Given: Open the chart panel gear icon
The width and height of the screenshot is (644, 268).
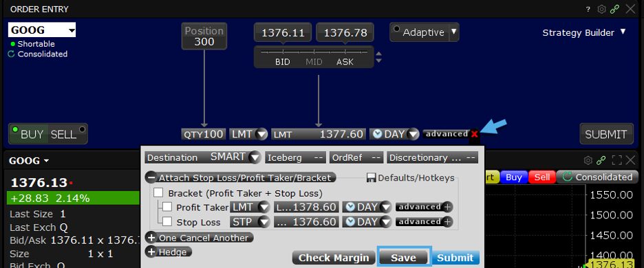Looking at the screenshot, I should tap(588, 160).
